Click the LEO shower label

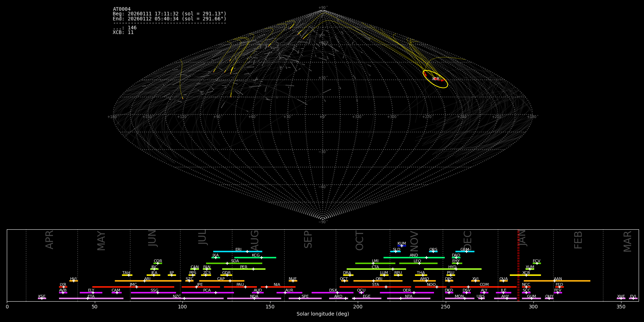click(417, 261)
